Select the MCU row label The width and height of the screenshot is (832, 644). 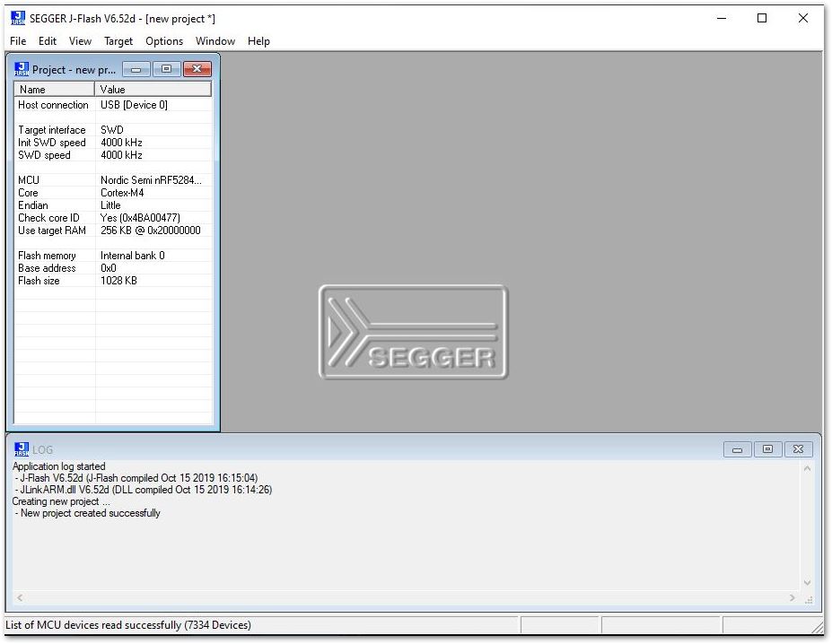coord(29,179)
